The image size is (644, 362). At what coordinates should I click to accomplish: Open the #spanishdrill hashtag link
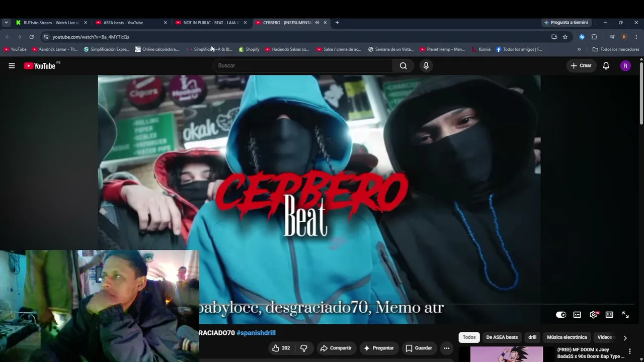(256, 333)
